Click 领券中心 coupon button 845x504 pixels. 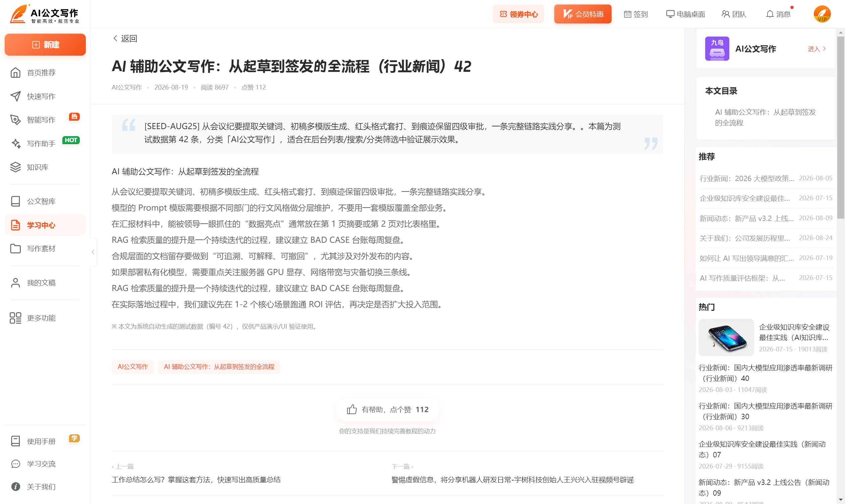pos(518,14)
